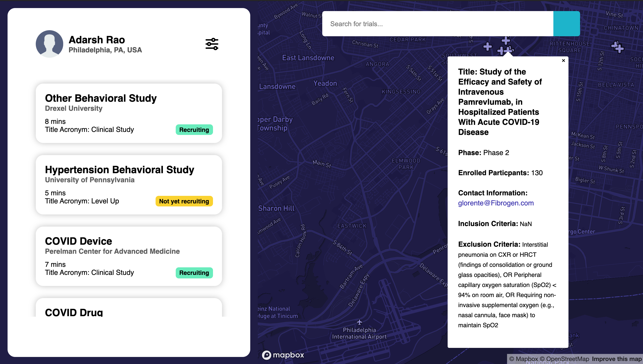Close the trial details popup
Screen dimensions: 643x364
click(x=563, y=61)
